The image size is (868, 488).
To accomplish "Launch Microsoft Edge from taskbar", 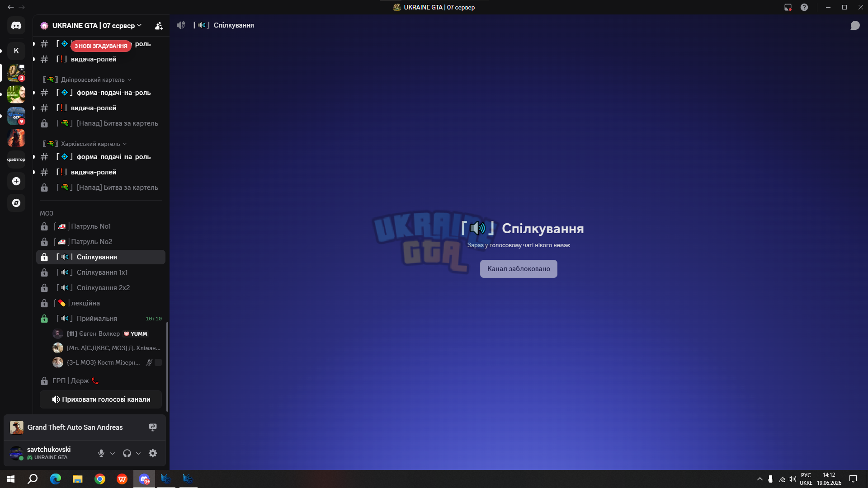I will 55,479.
